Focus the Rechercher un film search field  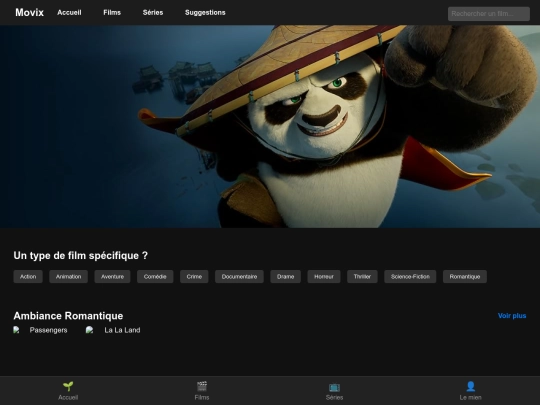[x=489, y=14]
